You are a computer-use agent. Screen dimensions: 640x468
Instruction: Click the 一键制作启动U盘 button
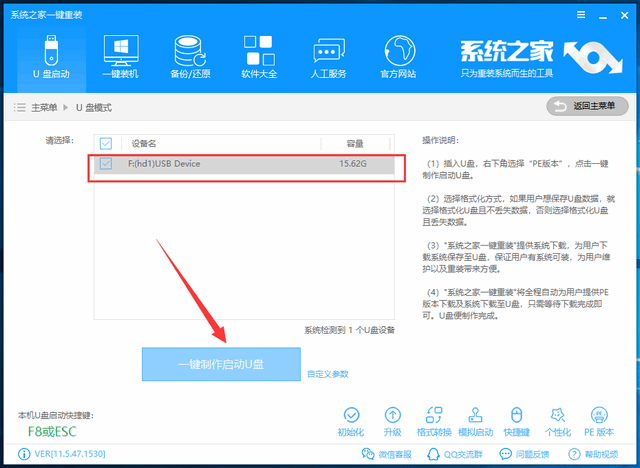coord(221,363)
